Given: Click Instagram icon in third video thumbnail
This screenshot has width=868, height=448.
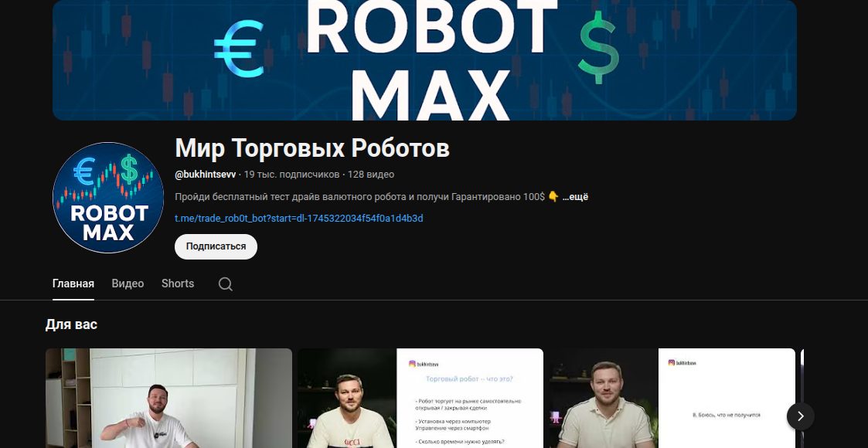Looking at the screenshot, I should (x=672, y=363).
